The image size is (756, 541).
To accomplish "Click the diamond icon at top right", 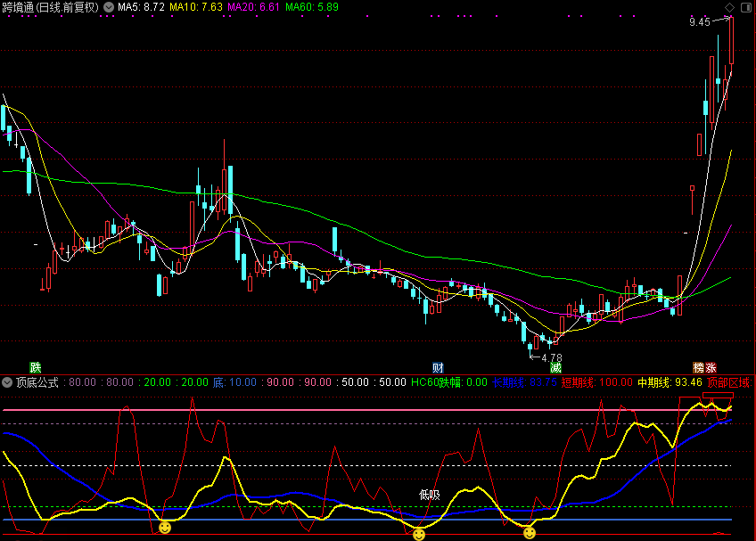I will click(x=729, y=7).
